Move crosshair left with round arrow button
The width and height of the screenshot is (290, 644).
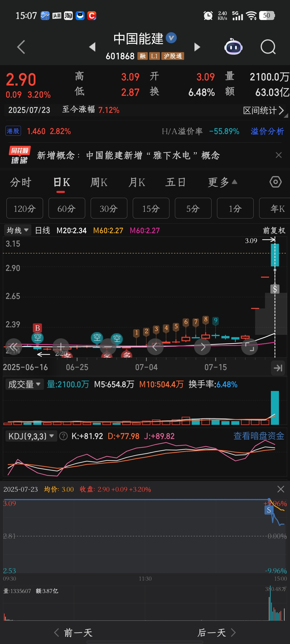coord(155,347)
